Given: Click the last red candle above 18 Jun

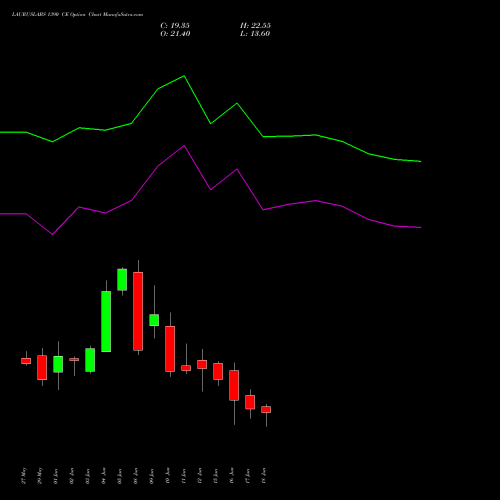Looking at the screenshot, I should click(266, 409).
